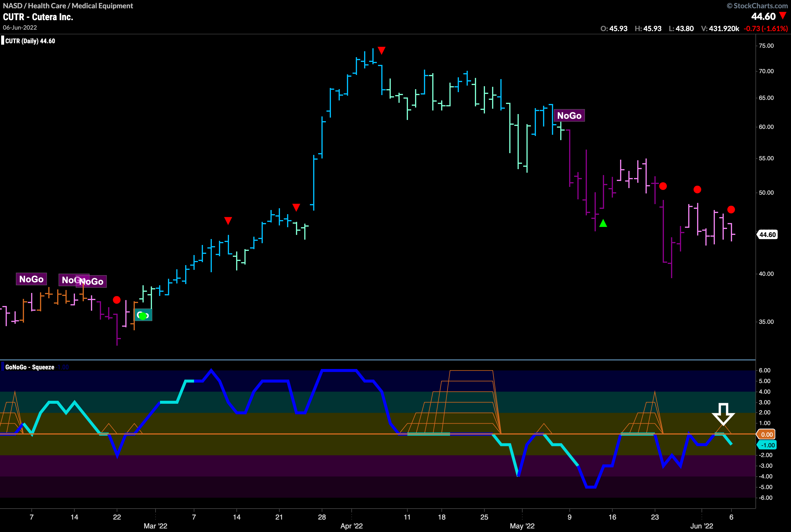
Task: Click the Low value L: 43.80
Action: pyautogui.click(x=681, y=28)
